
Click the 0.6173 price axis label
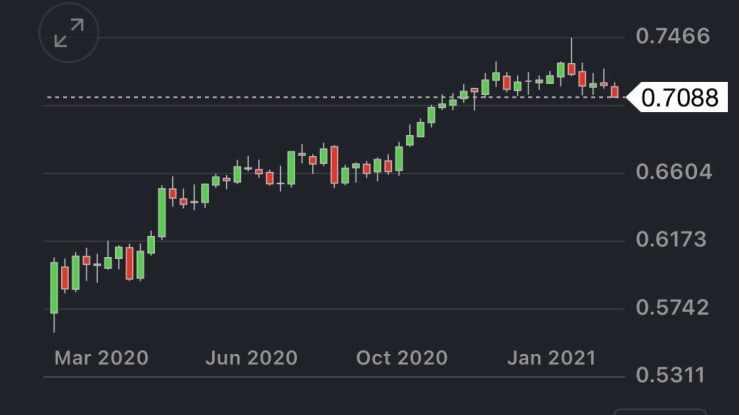pyautogui.click(x=673, y=240)
